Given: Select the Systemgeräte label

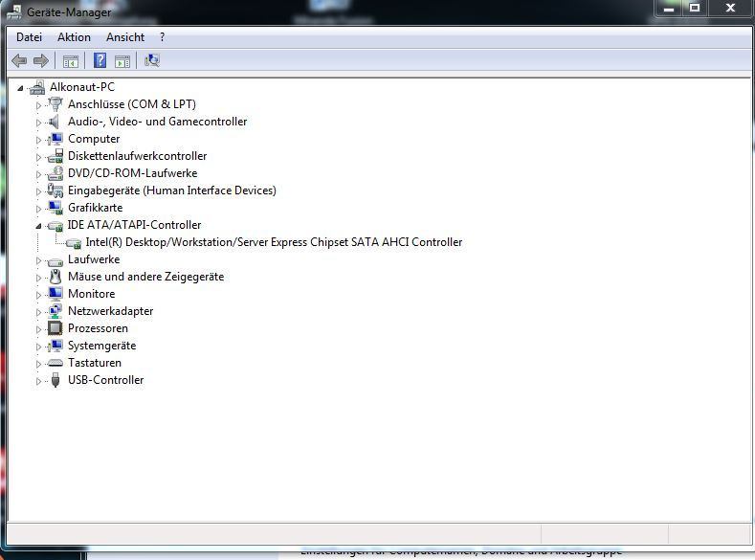Looking at the screenshot, I should (102, 346).
